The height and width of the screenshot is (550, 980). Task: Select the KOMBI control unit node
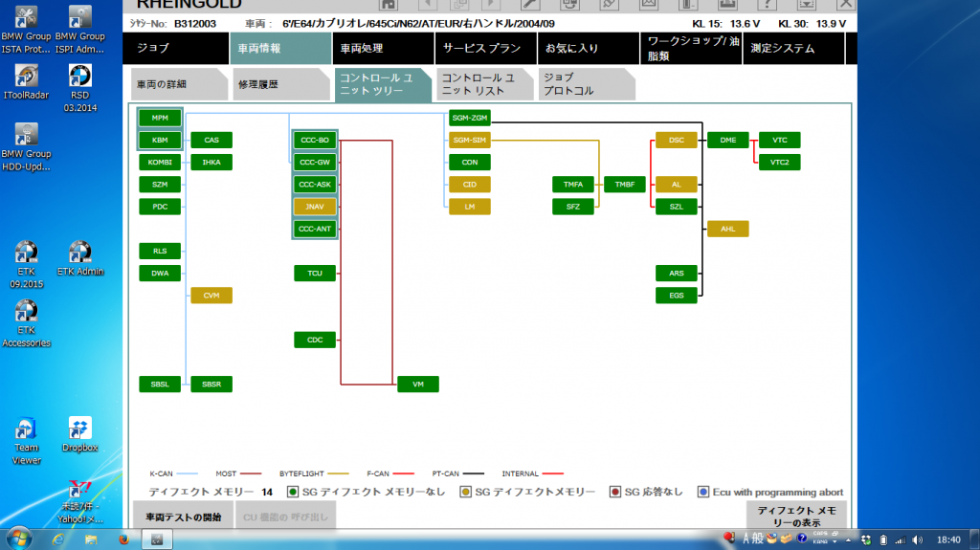pyautogui.click(x=160, y=162)
